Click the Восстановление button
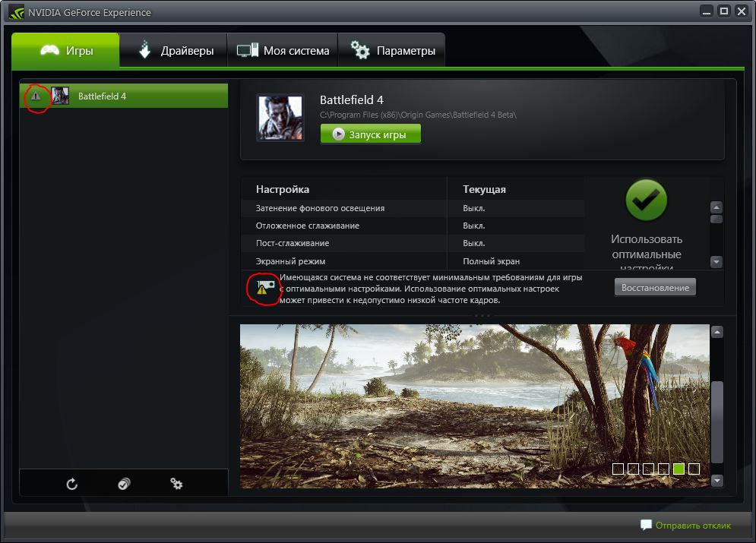 (x=655, y=287)
